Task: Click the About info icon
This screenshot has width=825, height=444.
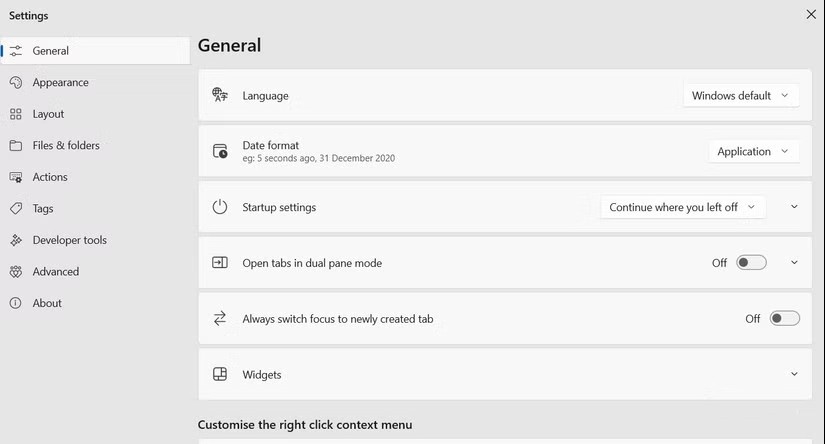Action: 16,303
